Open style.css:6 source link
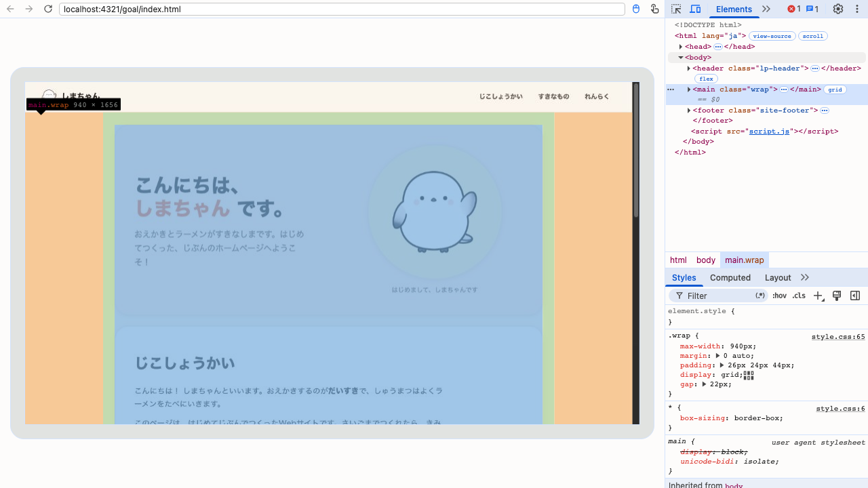 [x=840, y=409]
